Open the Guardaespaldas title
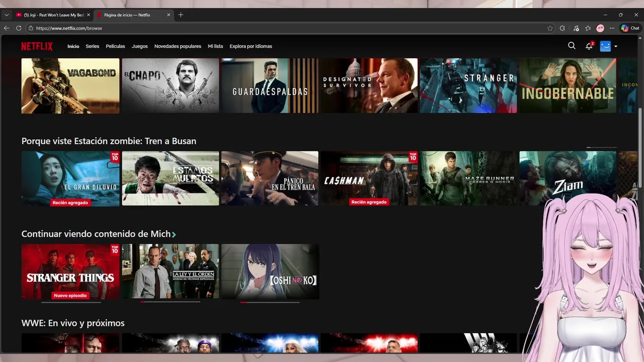Screen dimensions: 644x362 coord(270,85)
